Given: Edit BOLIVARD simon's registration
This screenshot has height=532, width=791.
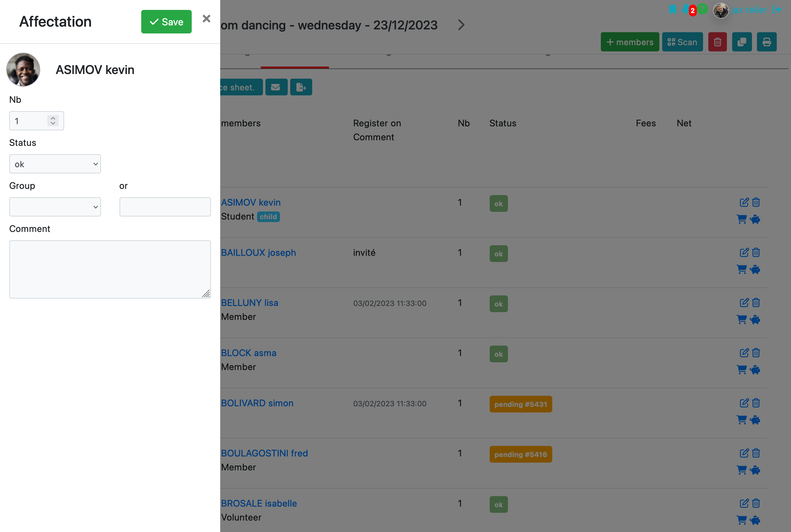Looking at the screenshot, I should pyautogui.click(x=744, y=403).
